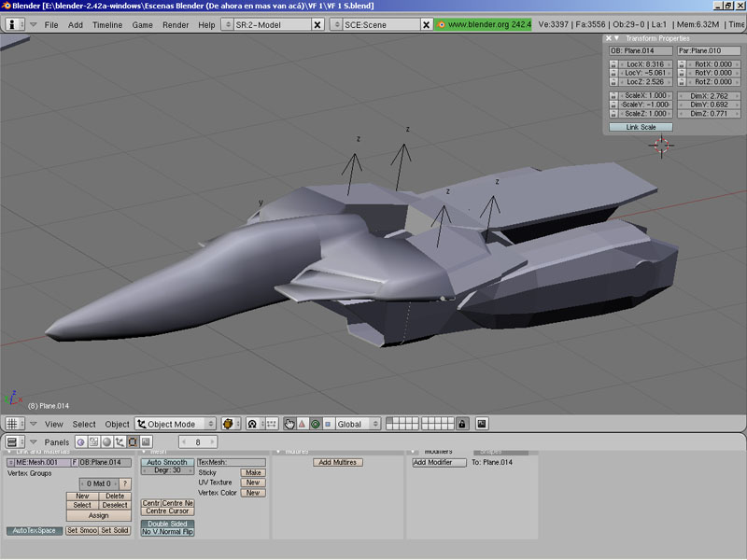The height and width of the screenshot is (560, 747).
Task: Open the Editing context button in Panels
Action: click(133, 442)
